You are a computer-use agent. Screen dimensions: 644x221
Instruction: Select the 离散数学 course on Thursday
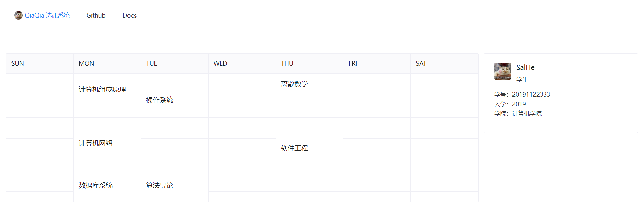[x=309, y=84]
